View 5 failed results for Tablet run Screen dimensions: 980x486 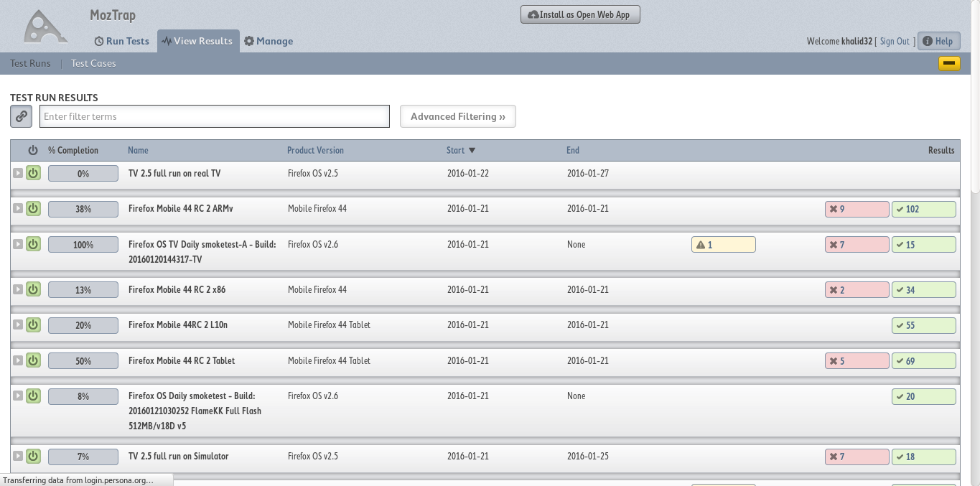coord(857,361)
